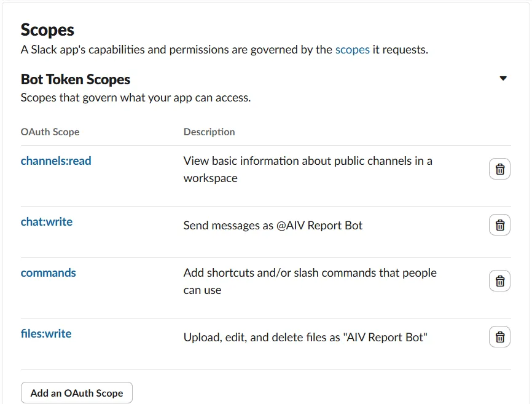532x404 pixels.
Task: Select the chat:write scope link
Action: pyautogui.click(x=47, y=222)
